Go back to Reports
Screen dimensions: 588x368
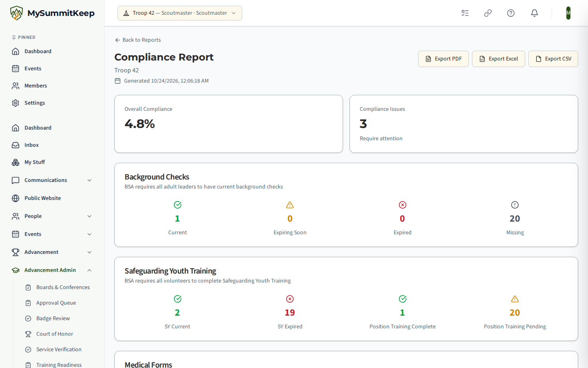pos(138,40)
